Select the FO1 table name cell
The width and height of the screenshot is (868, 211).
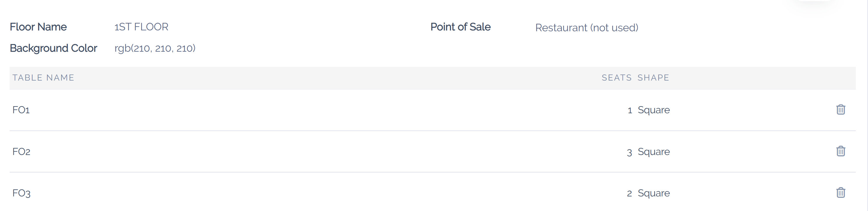[x=21, y=110]
